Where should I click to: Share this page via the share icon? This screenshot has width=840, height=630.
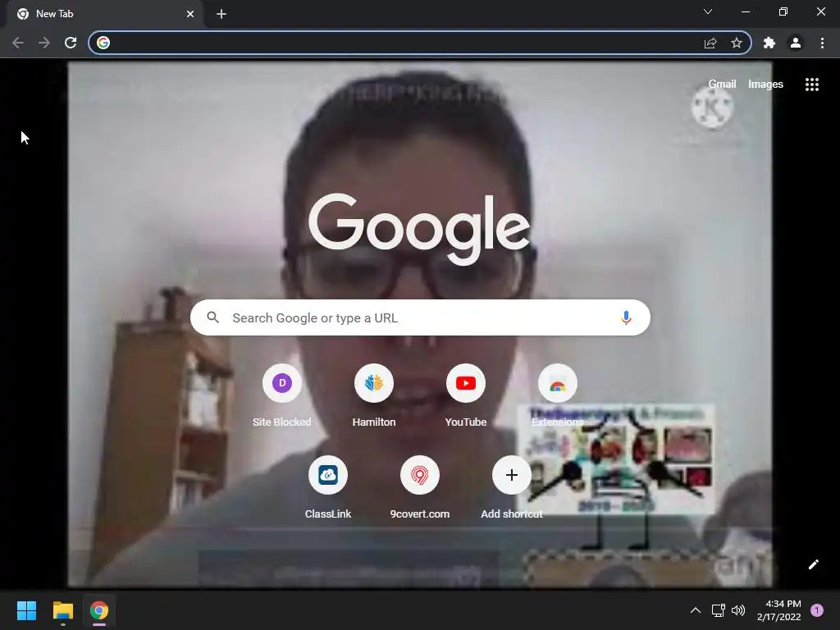(710, 43)
